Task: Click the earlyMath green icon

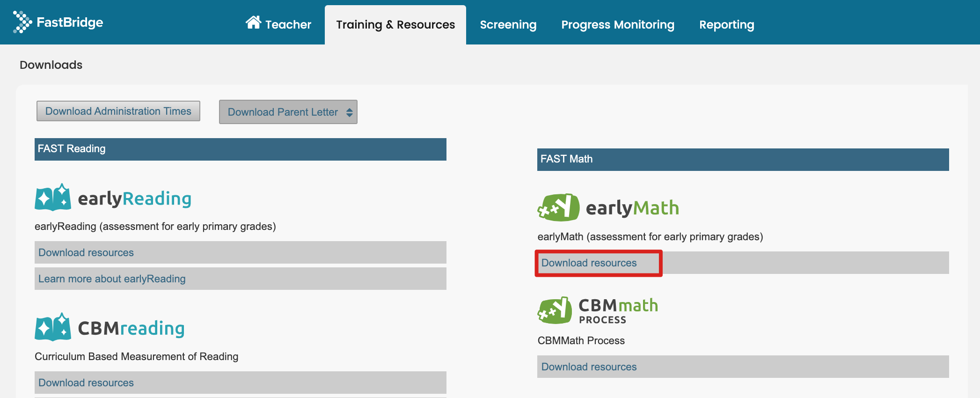Action: pos(558,207)
